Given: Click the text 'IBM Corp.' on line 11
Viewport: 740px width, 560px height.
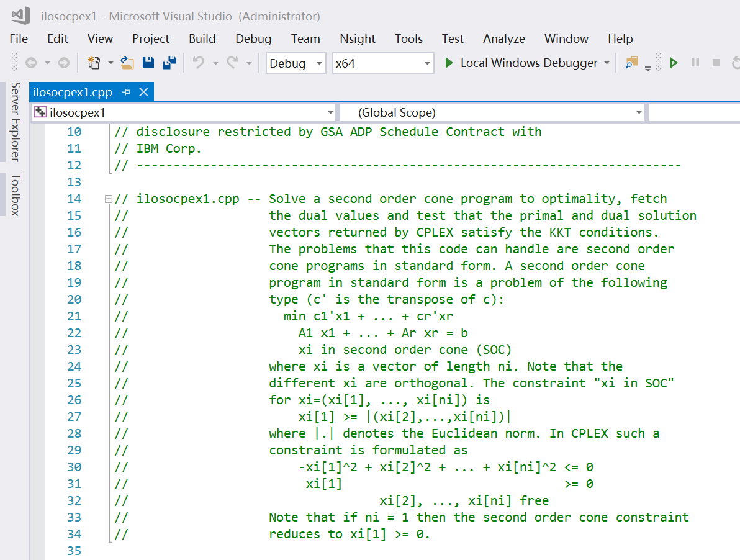Looking at the screenshot, I should point(169,148).
